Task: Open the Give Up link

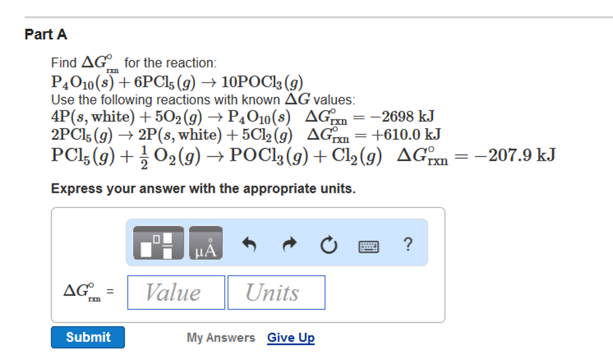Action: tap(290, 337)
